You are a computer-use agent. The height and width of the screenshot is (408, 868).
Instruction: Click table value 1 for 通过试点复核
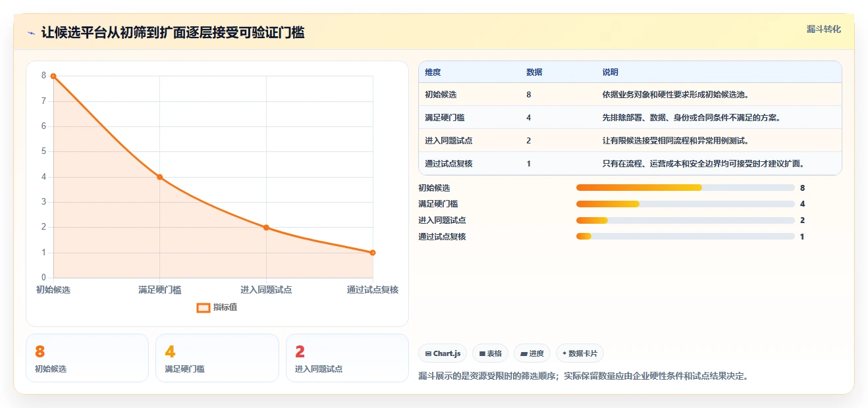pyautogui.click(x=529, y=164)
